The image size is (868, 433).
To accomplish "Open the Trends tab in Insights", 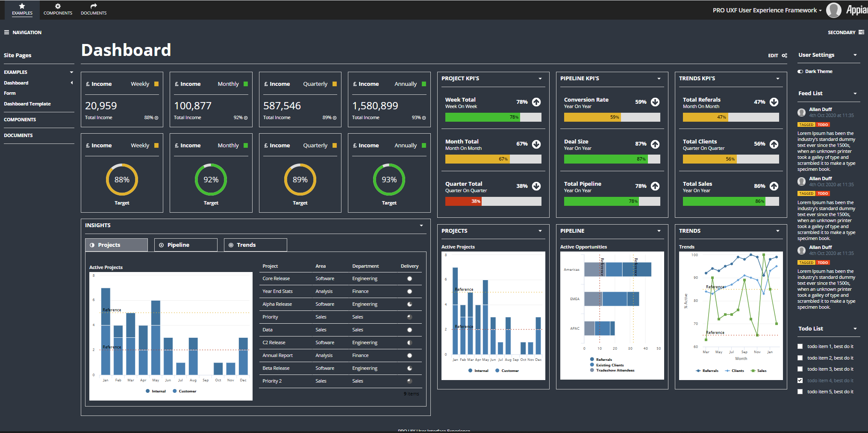I will [255, 245].
